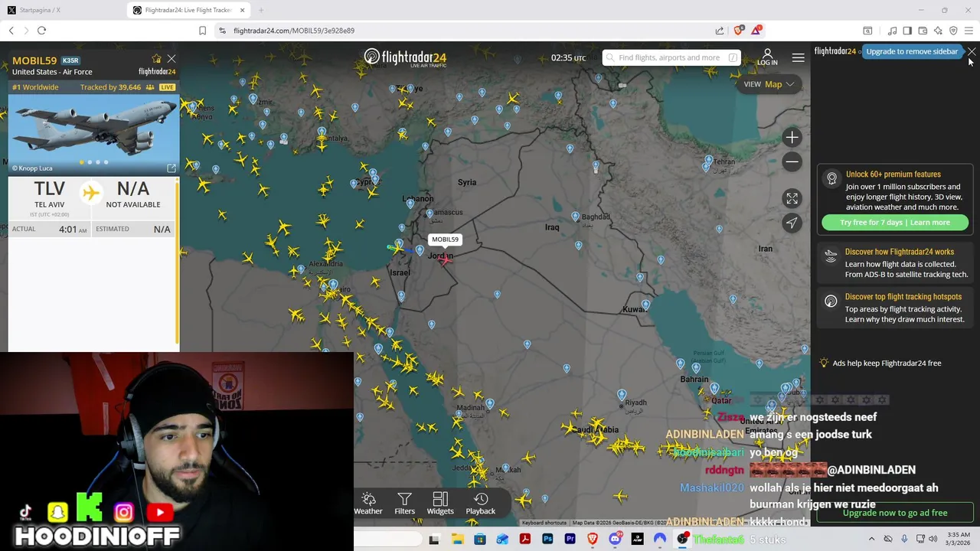Open the Flightradar24 hamburger menu
Viewport: 980px width, 551px height.
pyautogui.click(x=798, y=57)
